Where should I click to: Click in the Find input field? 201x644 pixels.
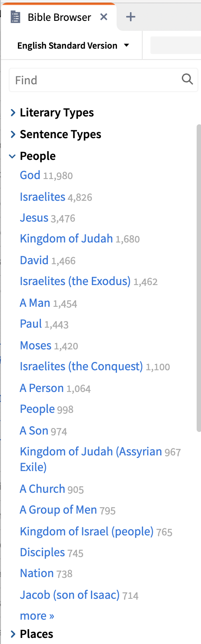point(96,80)
